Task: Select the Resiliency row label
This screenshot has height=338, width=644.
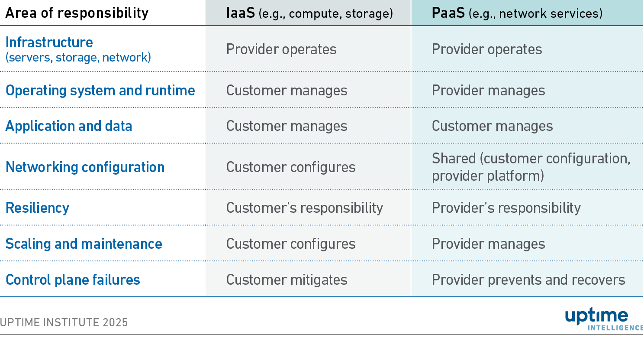Action: point(37,208)
